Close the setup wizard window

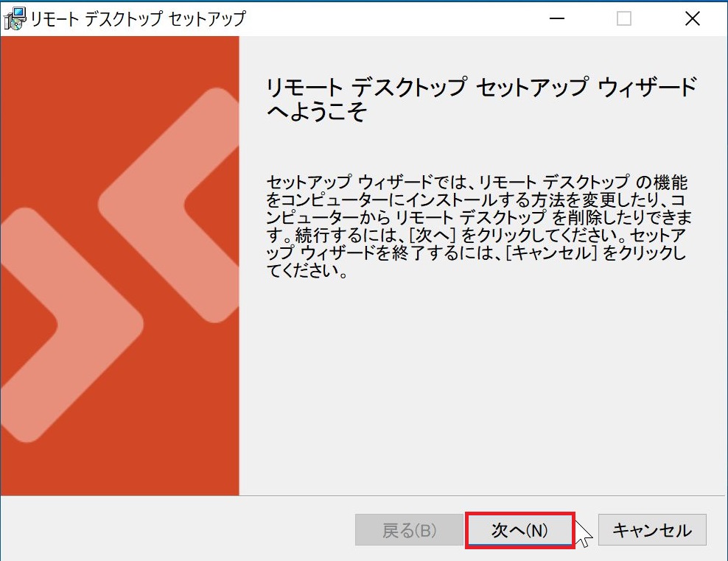point(692,18)
